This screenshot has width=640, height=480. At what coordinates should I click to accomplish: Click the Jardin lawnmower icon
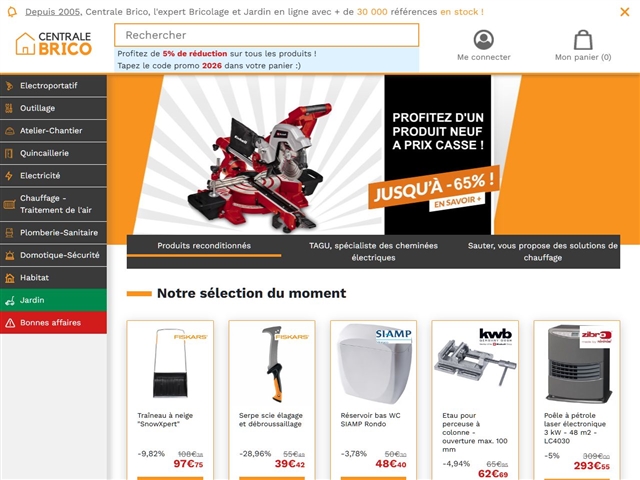pyautogui.click(x=10, y=300)
